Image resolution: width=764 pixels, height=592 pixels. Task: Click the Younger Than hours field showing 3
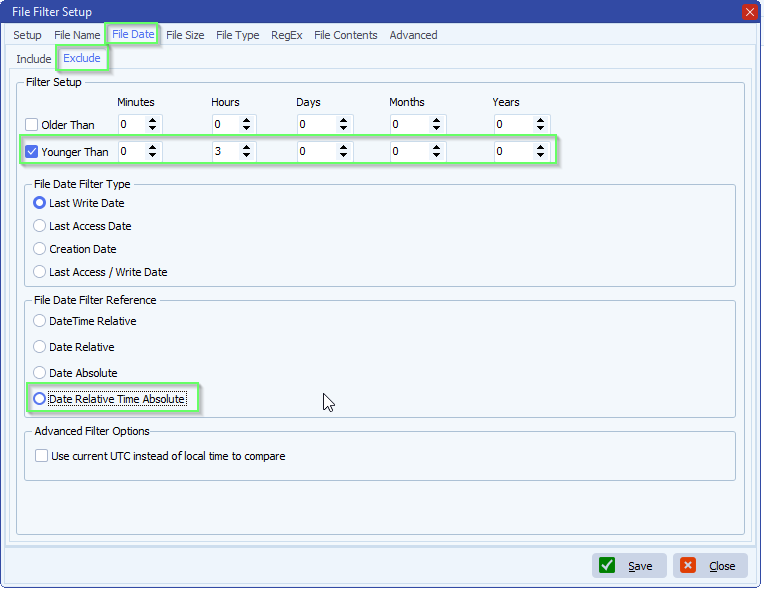tap(226, 151)
